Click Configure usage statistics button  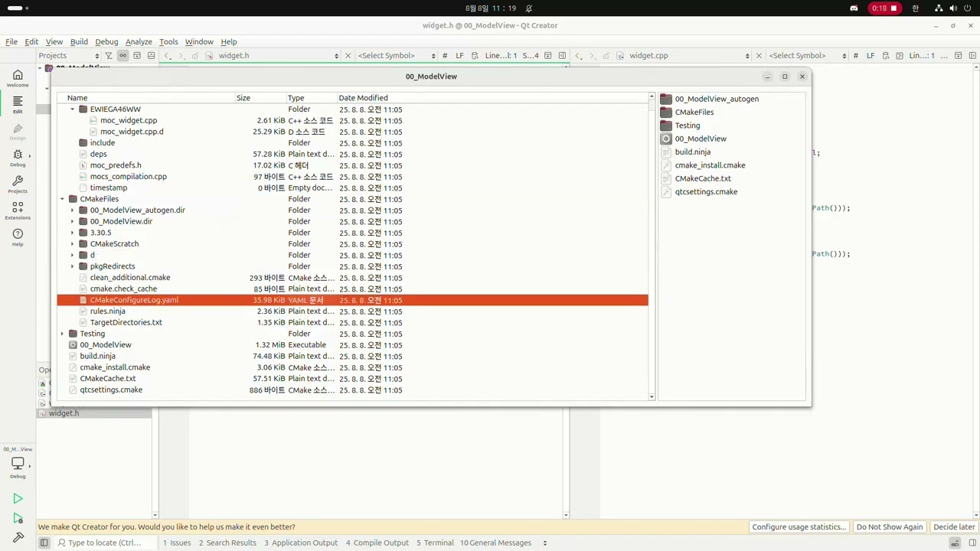pos(799,527)
